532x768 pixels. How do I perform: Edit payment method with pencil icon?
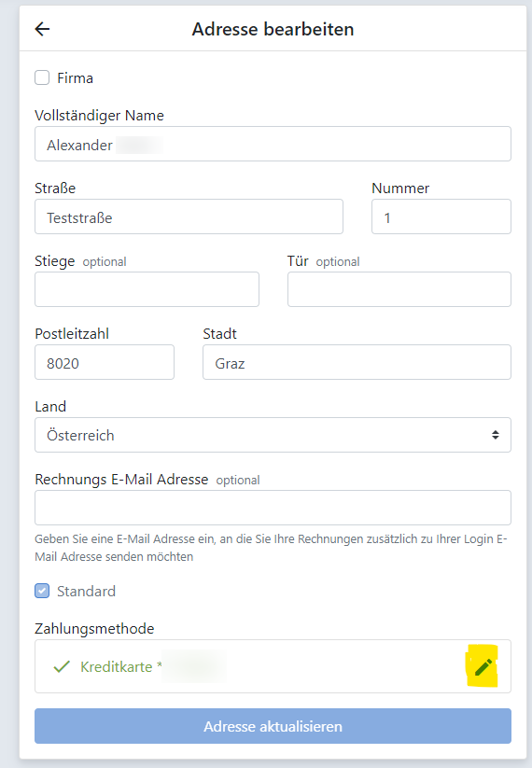(483, 666)
